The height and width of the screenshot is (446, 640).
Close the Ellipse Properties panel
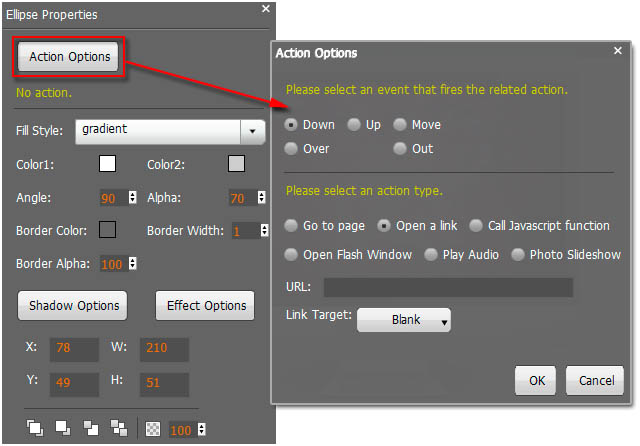(x=265, y=9)
